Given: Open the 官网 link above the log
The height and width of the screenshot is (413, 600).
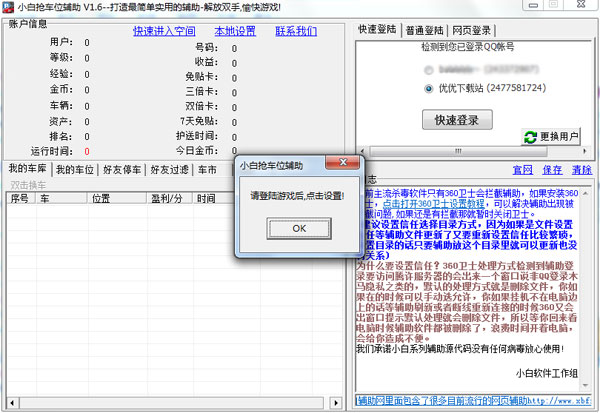Looking at the screenshot, I should tap(522, 170).
